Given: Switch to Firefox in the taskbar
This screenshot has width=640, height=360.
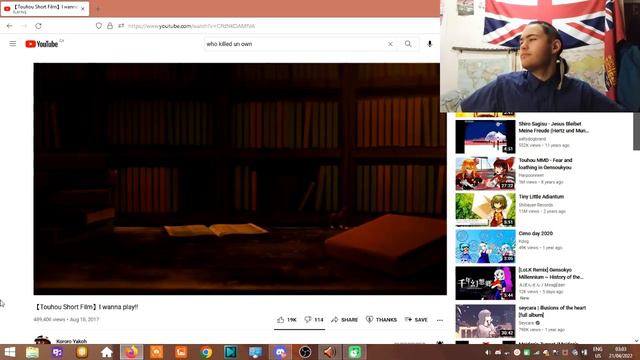Looking at the screenshot, I should (x=131, y=352).
